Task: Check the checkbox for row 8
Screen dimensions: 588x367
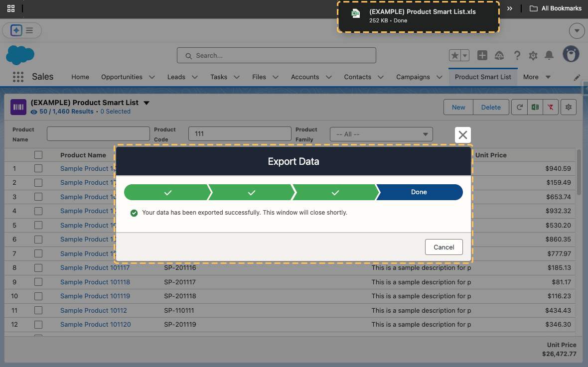Action: (38, 268)
